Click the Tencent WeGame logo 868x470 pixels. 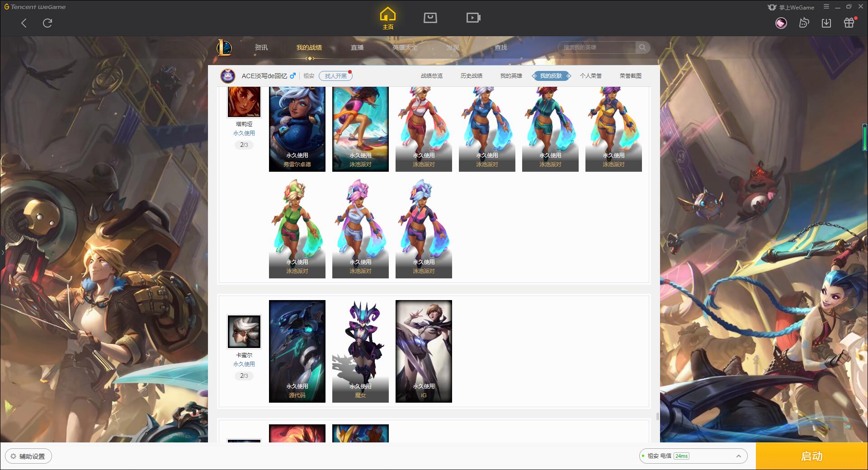[35, 7]
